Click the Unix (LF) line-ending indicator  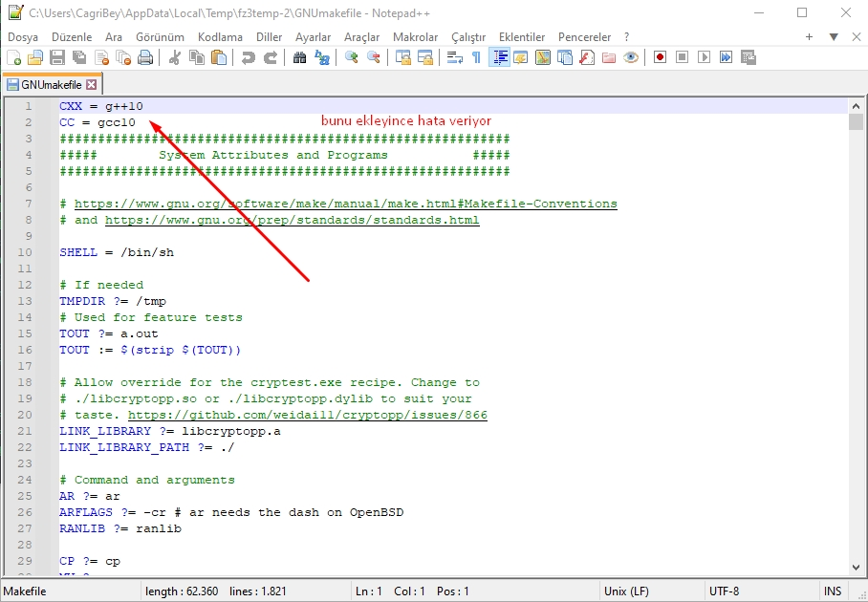pyautogui.click(x=626, y=591)
